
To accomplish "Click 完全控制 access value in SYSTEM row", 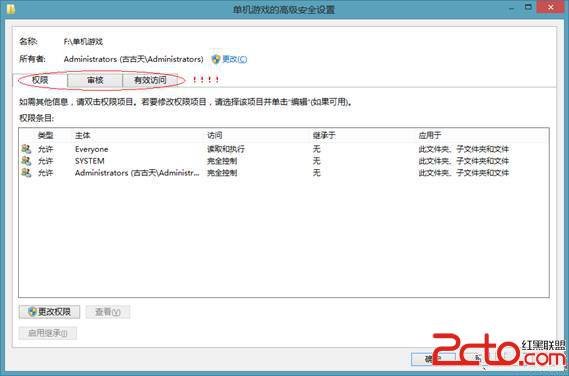I will coord(222,161).
